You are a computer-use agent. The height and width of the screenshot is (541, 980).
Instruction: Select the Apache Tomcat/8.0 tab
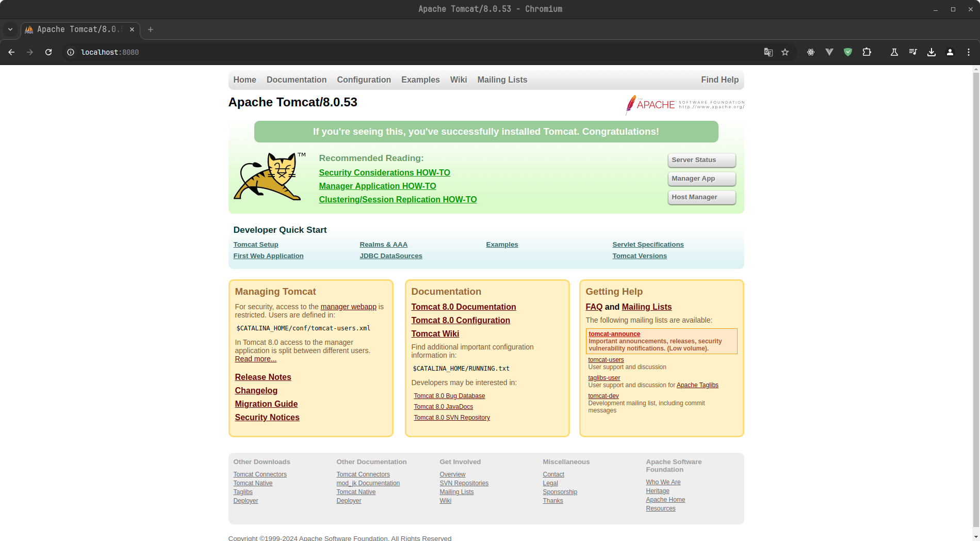(x=80, y=29)
